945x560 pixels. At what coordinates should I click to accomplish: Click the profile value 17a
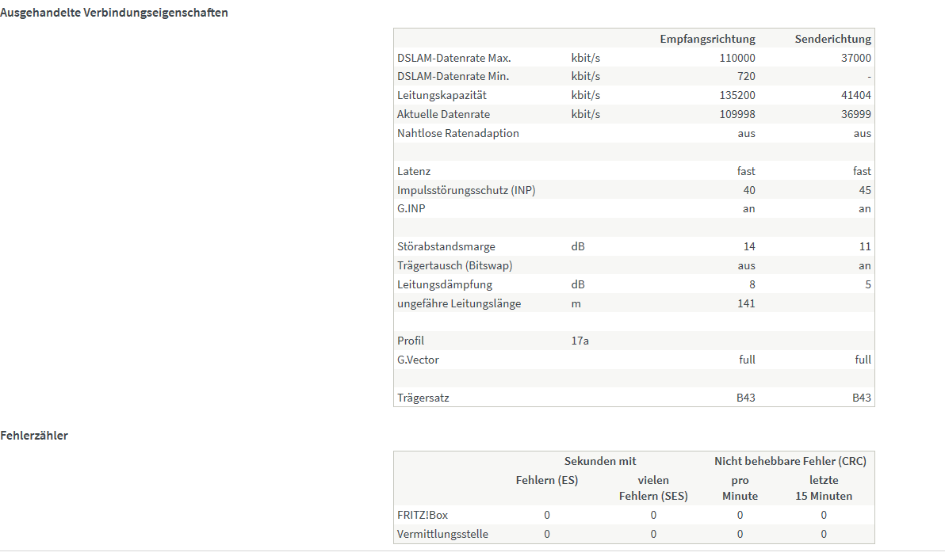[x=580, y=341]
